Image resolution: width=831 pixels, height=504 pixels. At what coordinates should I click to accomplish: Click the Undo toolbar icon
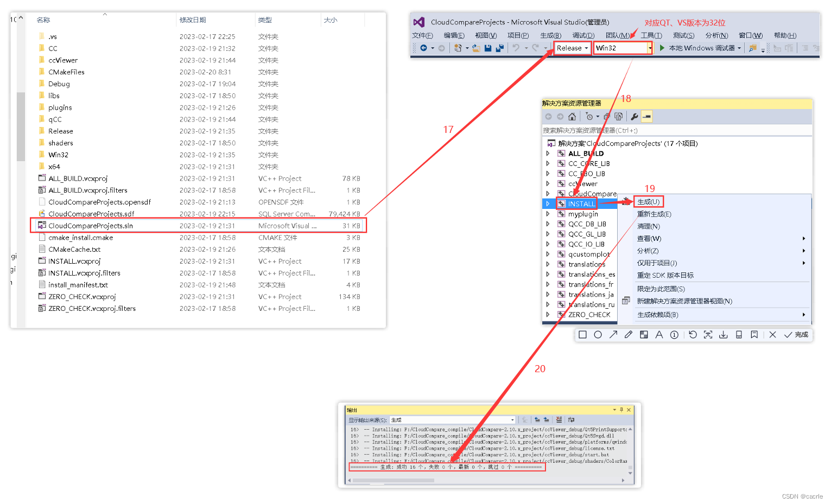click(x=516, y=48)
